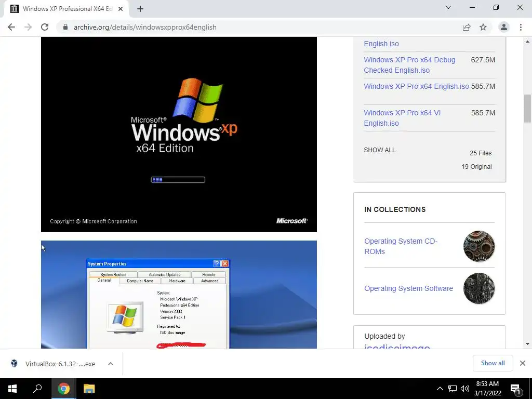
Task: Open the tab search chevron in the title bar
Action: click(x=448, y=7)
